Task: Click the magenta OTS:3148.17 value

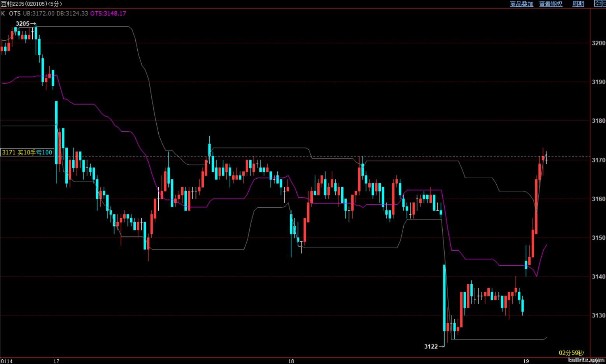Action: (108, 13)
